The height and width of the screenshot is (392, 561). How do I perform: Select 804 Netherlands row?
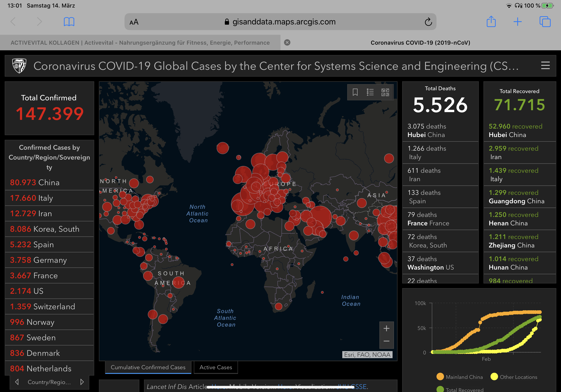49,368
